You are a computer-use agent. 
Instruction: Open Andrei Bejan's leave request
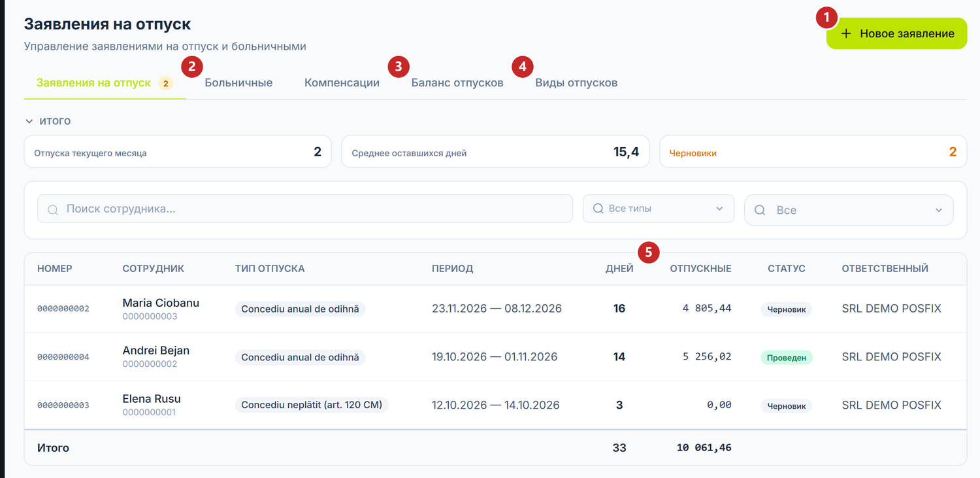click(156, 350)
